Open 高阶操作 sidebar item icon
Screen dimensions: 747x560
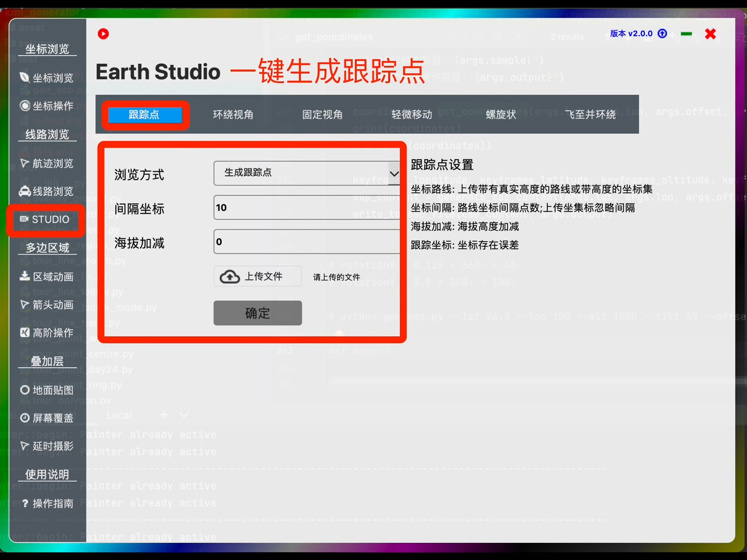[24, 333]
